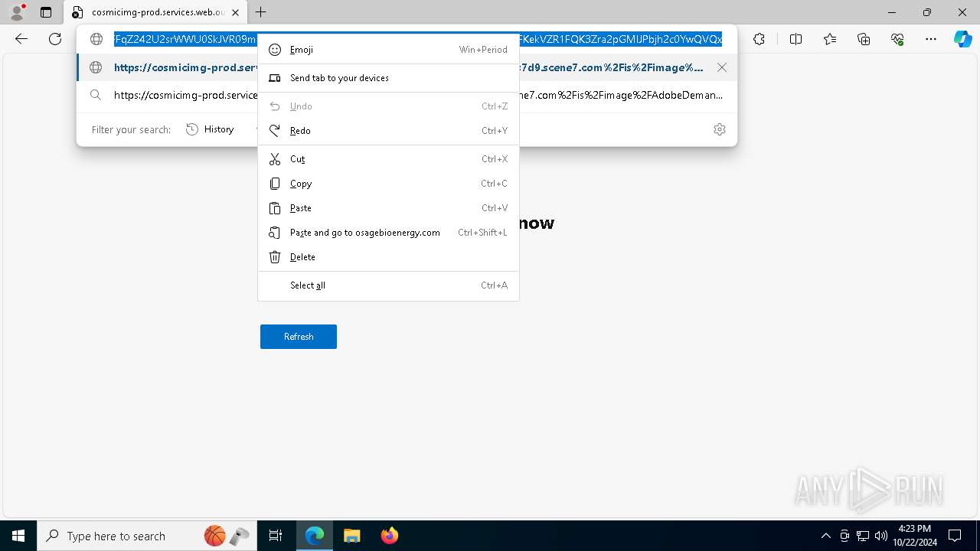
Task: Open the Extensions puzzle icon
Action: [759, 39]
